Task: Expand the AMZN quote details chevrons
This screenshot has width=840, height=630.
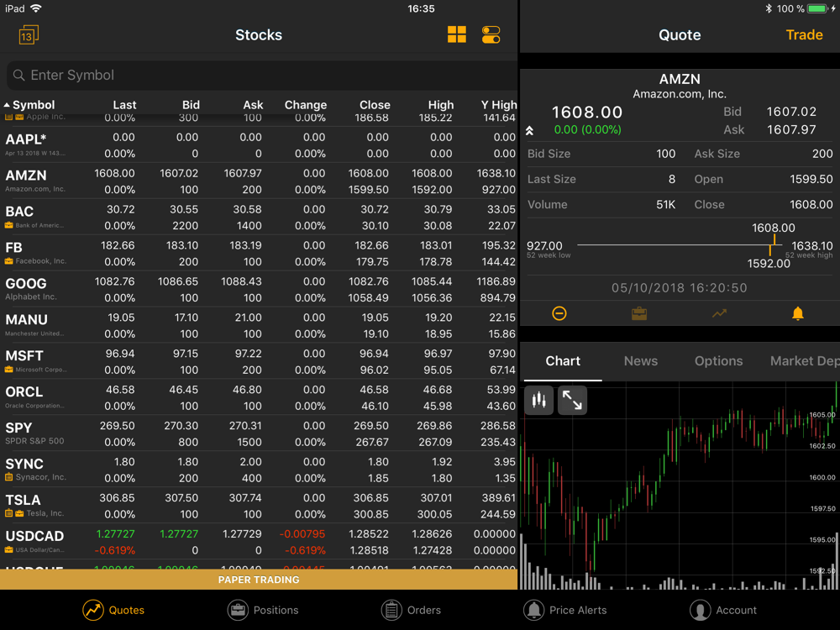Action: click(x=529, y=130)
